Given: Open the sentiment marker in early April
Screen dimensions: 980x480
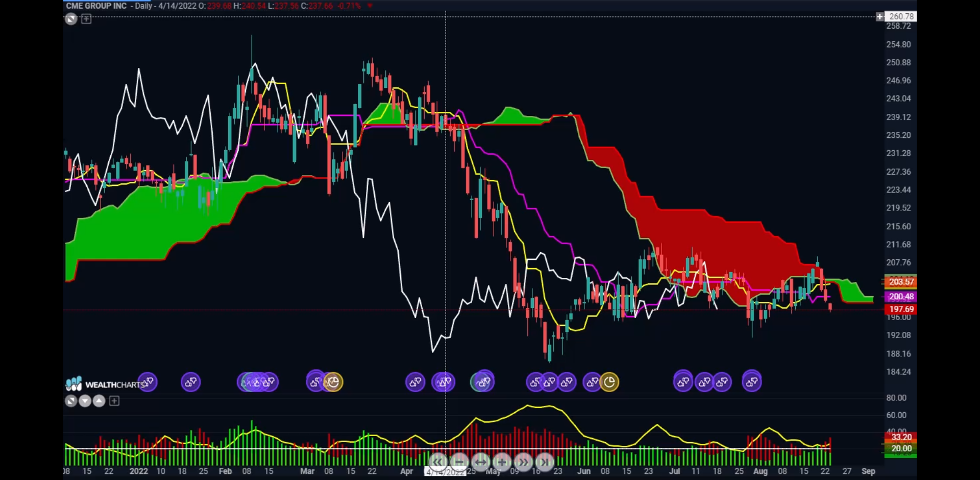Looking at the screenshot, I should [415, 382].
